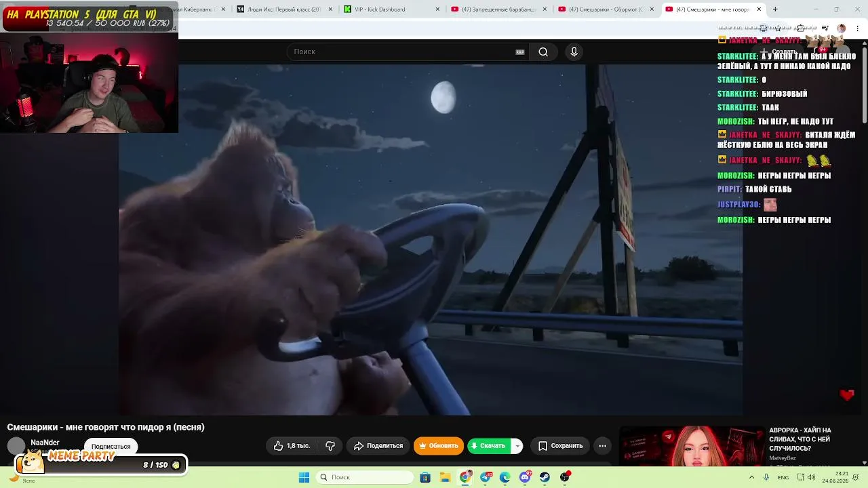The width and height of the screenshot is (868, 488).
Task: Open Discord from the taskbar
Action: 525,477
